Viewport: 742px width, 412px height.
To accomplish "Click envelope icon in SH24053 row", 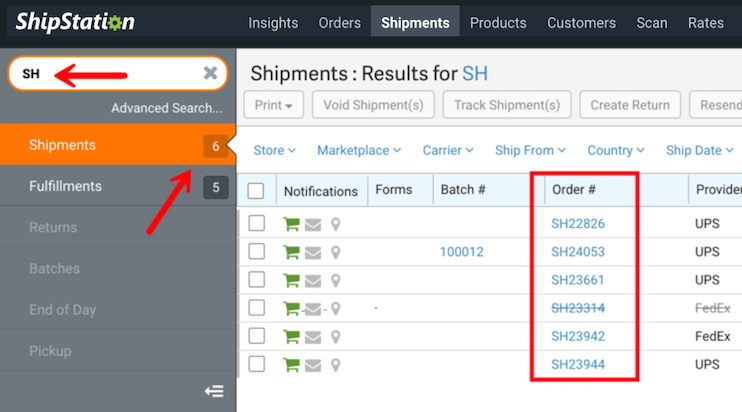I will [x=313, y=252].
